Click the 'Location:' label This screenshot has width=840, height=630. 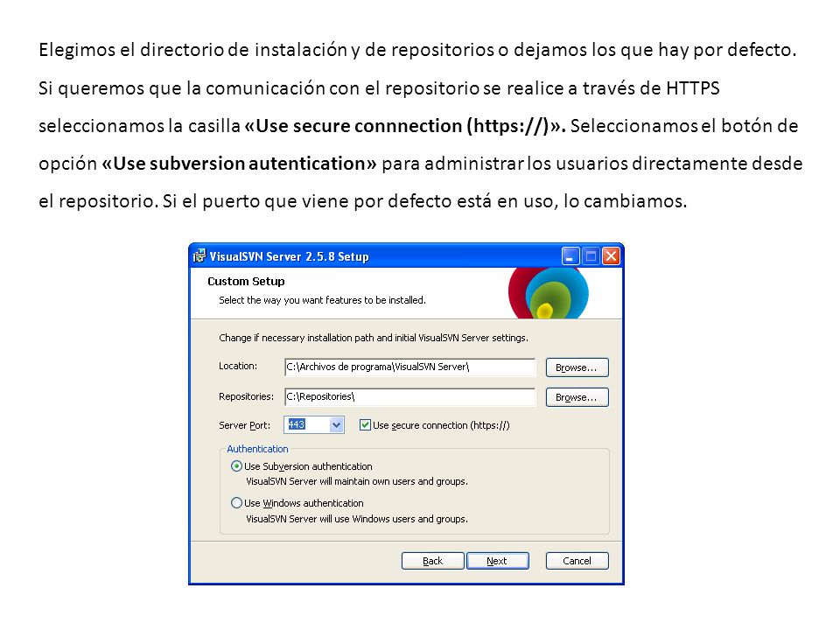(x=238, y=366)
